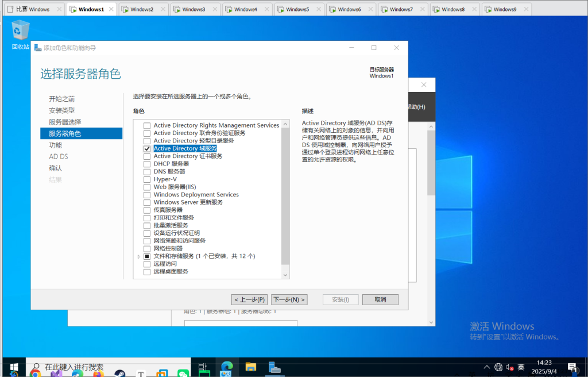Viewport: 588px width, 377px height.
Task: Check the DNS 服务器 role checkbox
Action: pos(147,171)
